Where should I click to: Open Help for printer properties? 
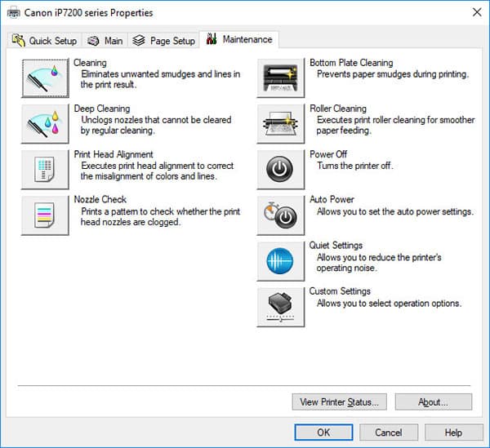click(x=454, y=432)
